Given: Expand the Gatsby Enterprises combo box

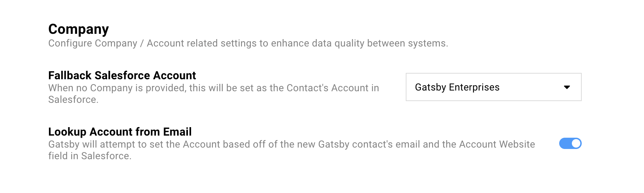Looking at the screenshot, I should pos(493,87).
